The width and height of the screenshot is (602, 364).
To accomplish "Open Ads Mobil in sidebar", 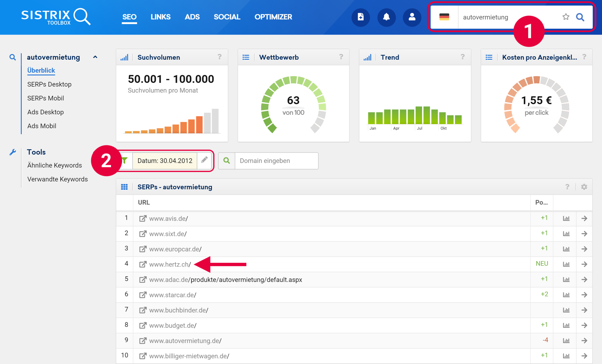I will 41,126.
